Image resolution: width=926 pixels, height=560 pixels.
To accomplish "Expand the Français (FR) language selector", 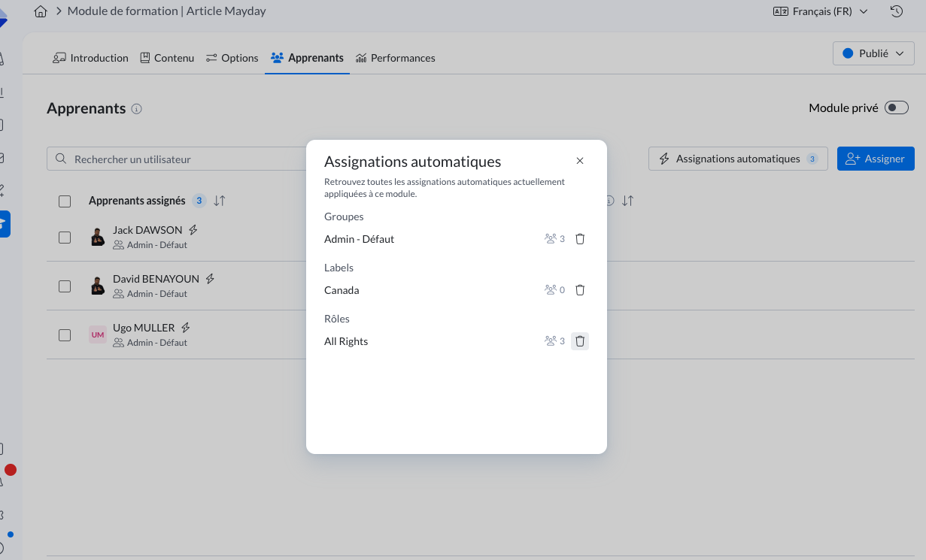I will 821,11.
